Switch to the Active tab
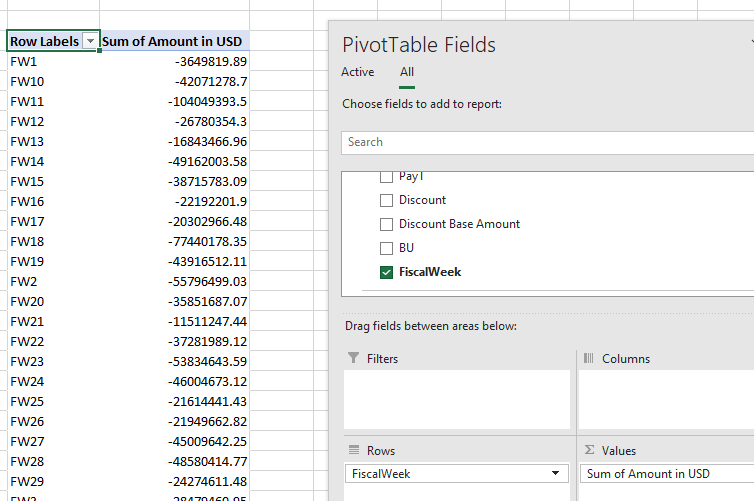This screenshot has width=754, height=501. point(357,72)
